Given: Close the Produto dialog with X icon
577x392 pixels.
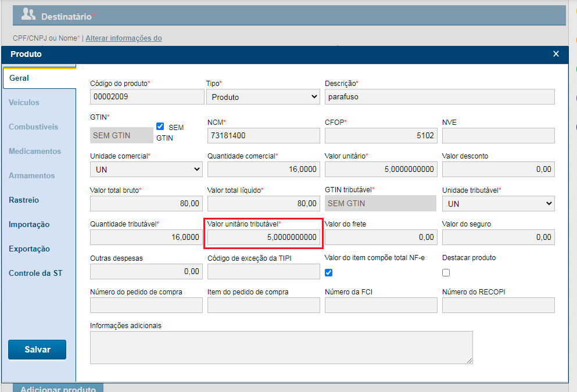Looking at the screenshot, I should coord(556,54).
